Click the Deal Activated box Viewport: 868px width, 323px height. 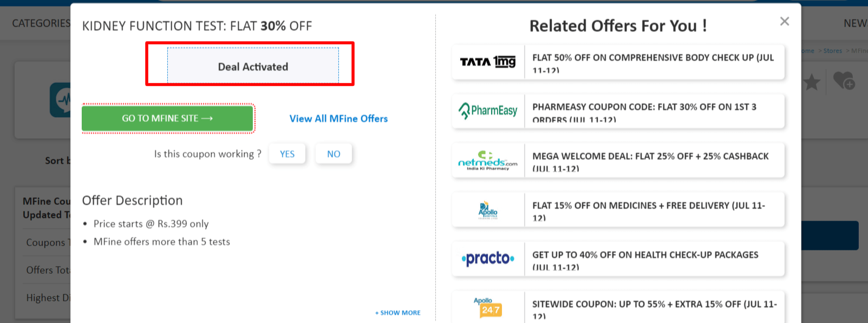pyautogui.click(x=253, y=66)
